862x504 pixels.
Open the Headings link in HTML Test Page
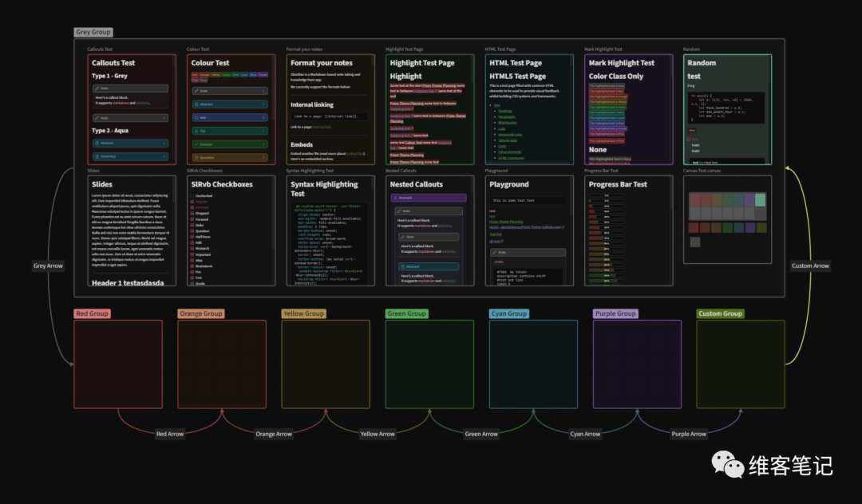505,111
